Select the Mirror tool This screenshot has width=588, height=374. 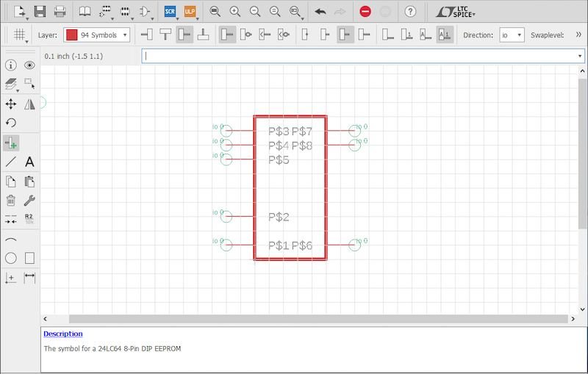pyautogui.click(x=29, y=104)
